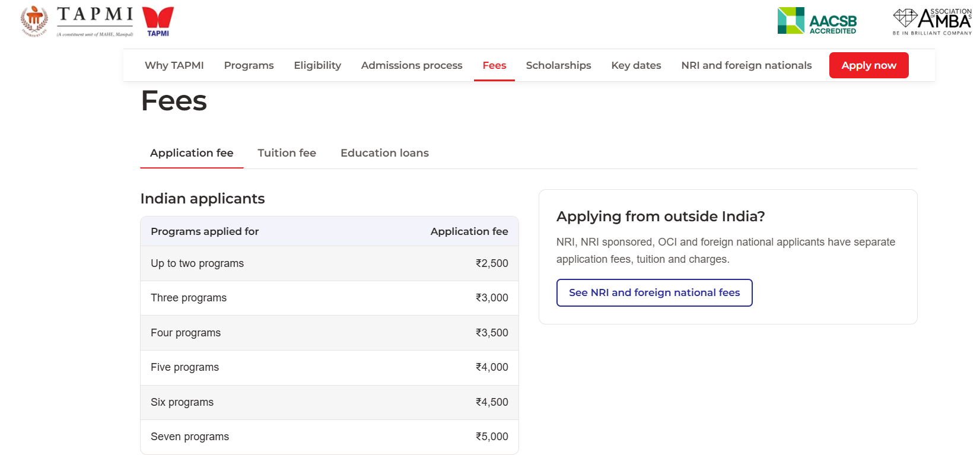Select the Five programs row label
980x455 pixels.
(x=185, y=367)
